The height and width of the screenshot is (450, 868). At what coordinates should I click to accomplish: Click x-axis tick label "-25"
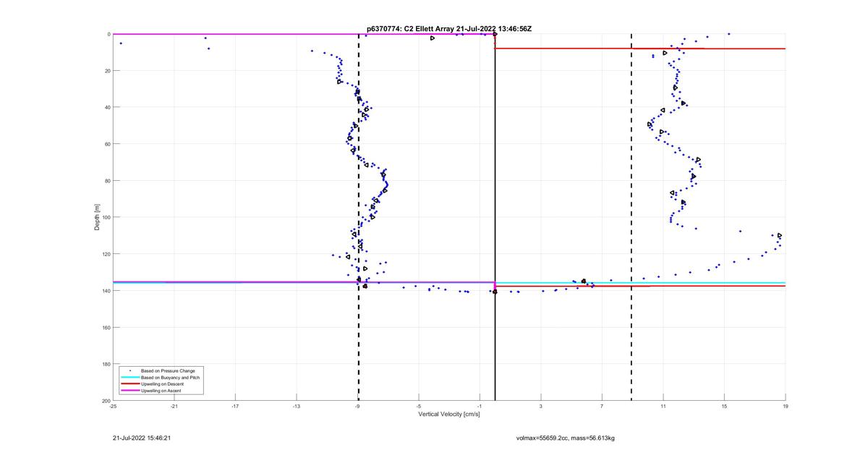(x=113, y=406)
